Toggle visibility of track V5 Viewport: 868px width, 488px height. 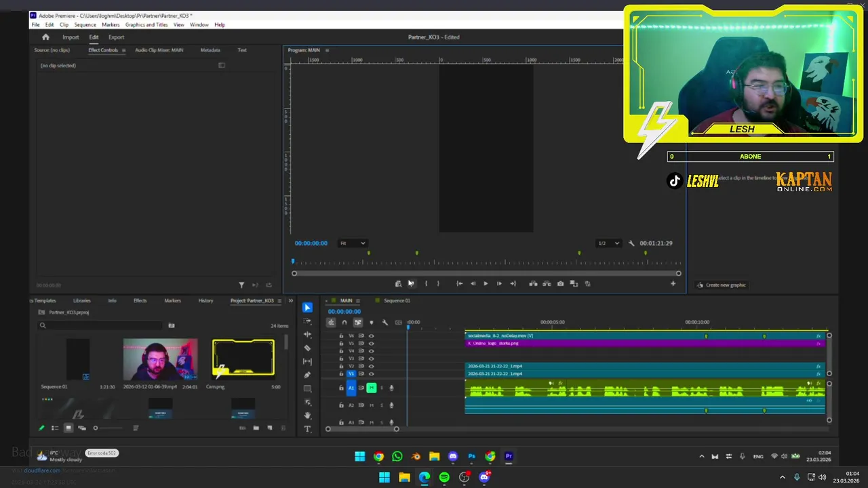pos(371,344)
